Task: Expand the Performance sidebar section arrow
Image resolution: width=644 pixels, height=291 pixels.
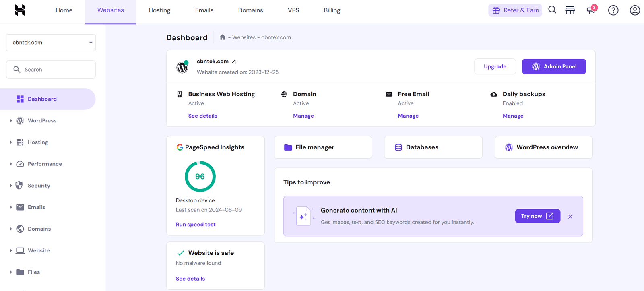Action: pyautogui.click(x=11, y=164)
